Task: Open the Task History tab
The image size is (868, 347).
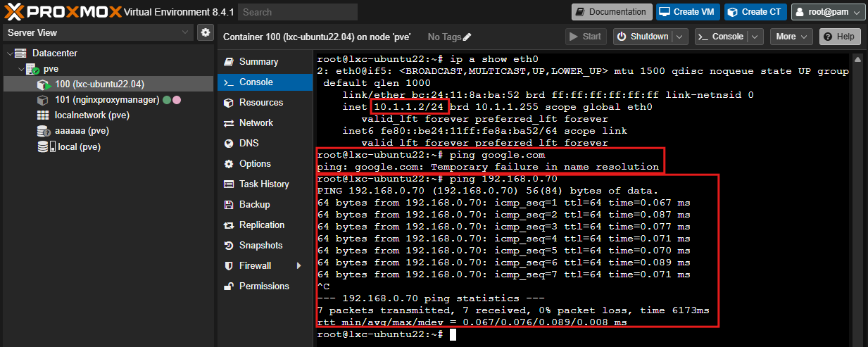Action: point(265,184)
